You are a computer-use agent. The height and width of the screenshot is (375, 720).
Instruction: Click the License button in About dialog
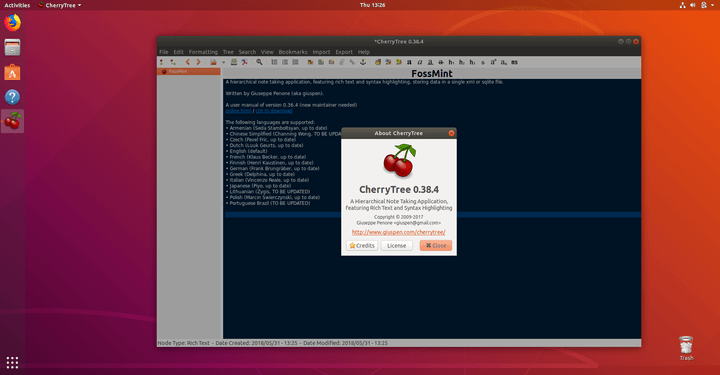coord(396,246)
